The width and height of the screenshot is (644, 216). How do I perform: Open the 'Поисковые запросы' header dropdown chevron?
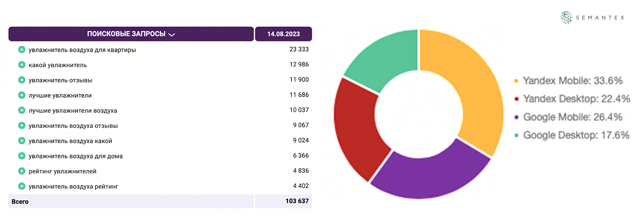(172, 34)
